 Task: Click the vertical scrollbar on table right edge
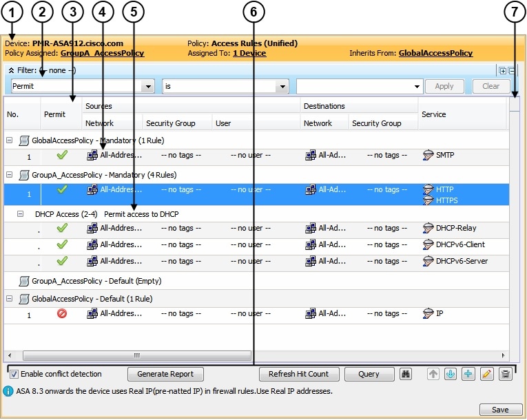pos(514,229)
